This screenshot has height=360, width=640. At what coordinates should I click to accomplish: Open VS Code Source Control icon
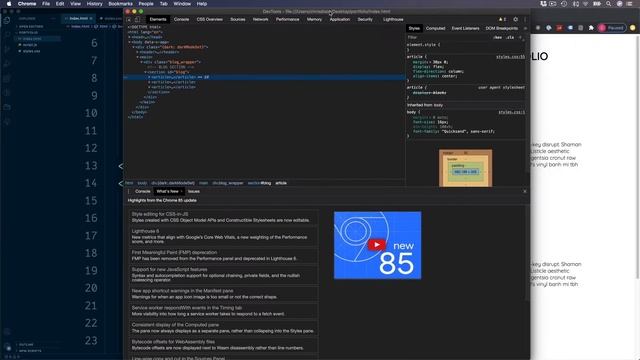(7, 49)
